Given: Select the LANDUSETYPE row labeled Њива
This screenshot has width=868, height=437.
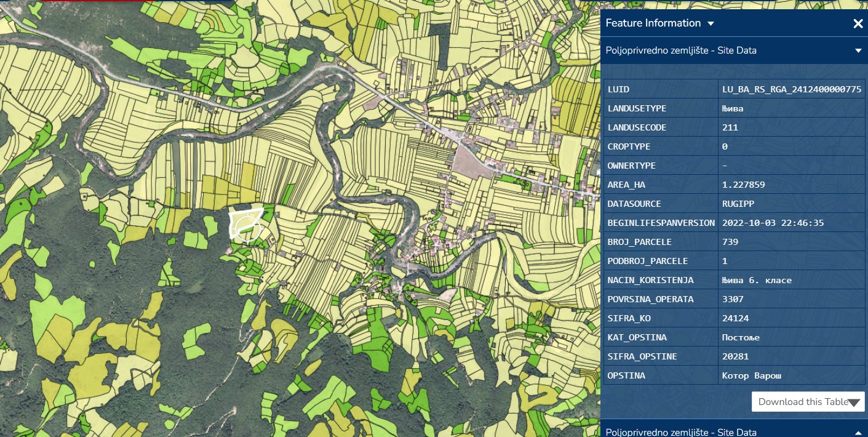Looking at the screenshot, I should click(x=732, y=108).
